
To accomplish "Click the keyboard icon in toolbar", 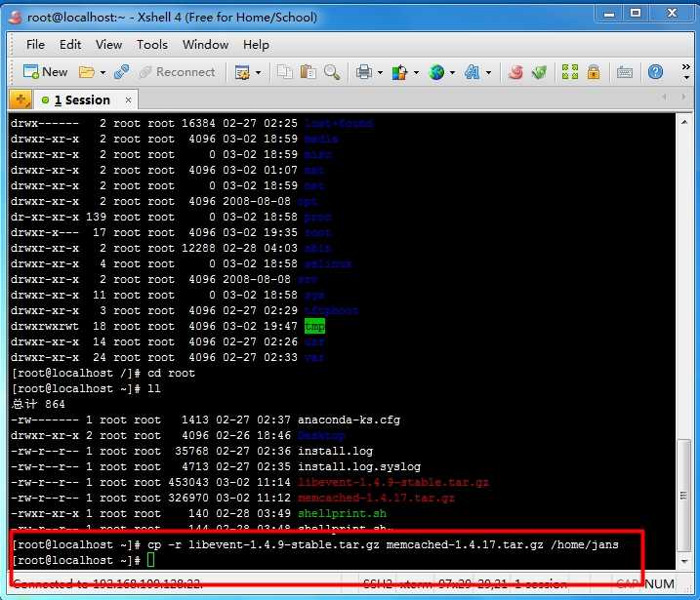I will (625, 72).
